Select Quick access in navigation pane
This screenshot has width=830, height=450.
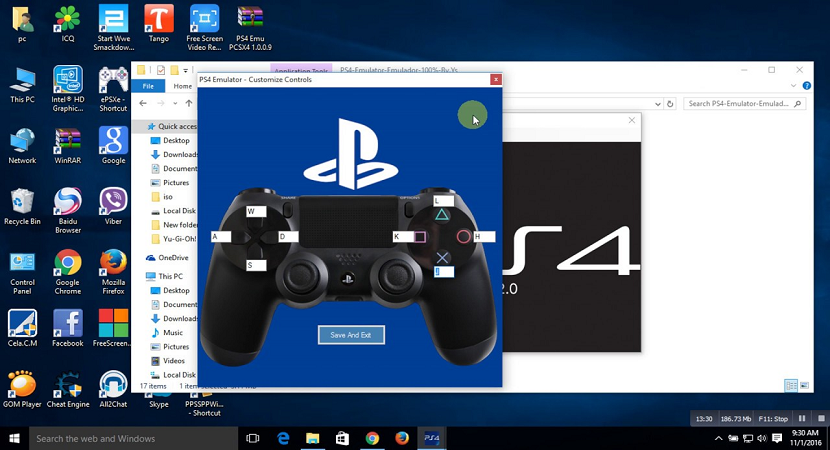click(x=171, y=126)
